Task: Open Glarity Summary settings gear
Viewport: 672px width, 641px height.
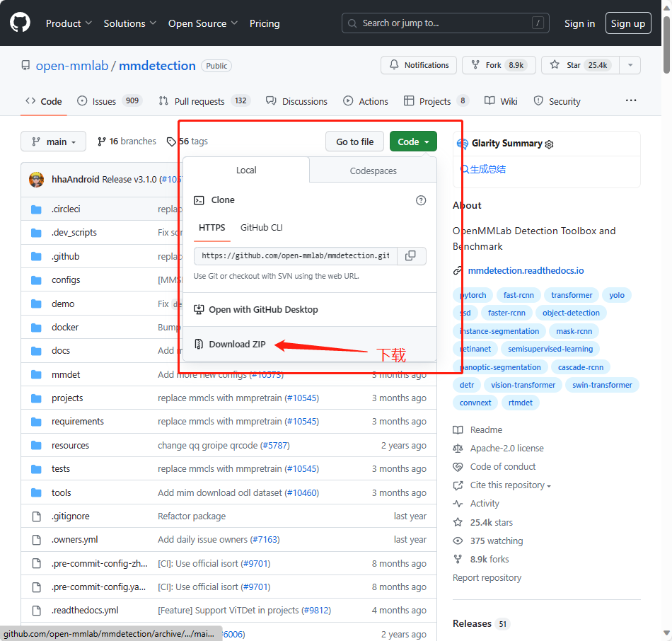Action: click(x=550, y=144)
